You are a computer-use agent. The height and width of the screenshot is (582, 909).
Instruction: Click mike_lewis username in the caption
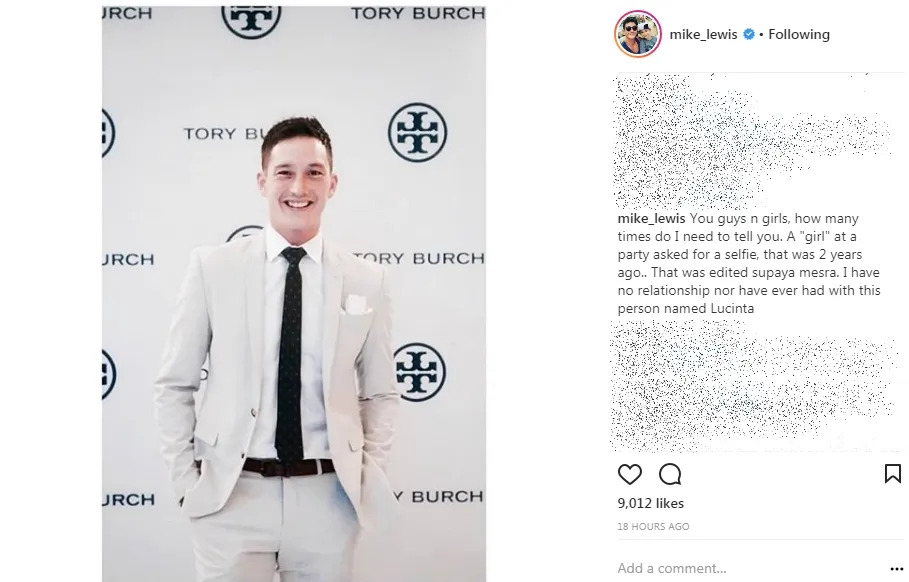(x=651, y=219)
